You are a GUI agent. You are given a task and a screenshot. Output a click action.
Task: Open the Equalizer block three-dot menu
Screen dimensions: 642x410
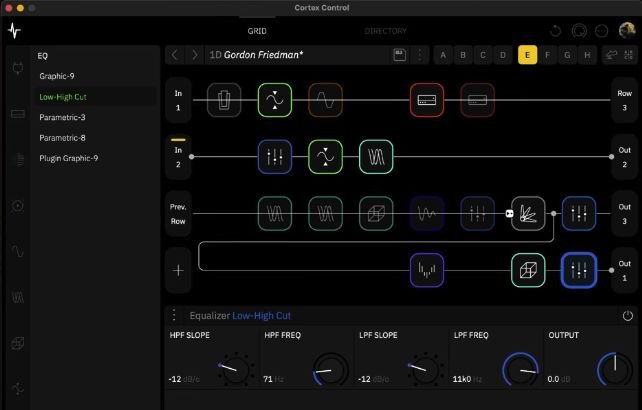pyautogui.click(x=174, y=315)
